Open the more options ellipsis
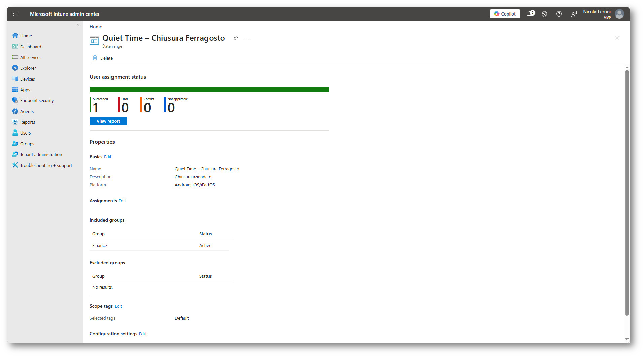Screen dimensions: 644x357 pyautogui.click(x=247, y=38)
